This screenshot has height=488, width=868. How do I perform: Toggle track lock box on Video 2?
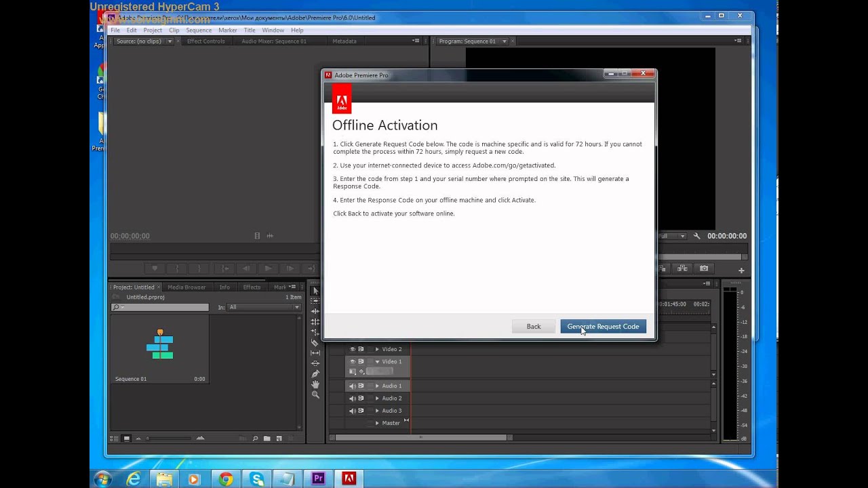[x=370, y=349]
